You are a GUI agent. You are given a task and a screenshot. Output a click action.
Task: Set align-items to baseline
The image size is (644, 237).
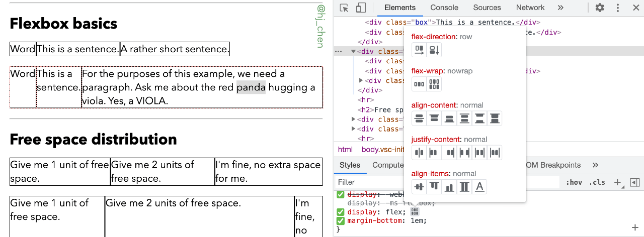click(479, 187)
